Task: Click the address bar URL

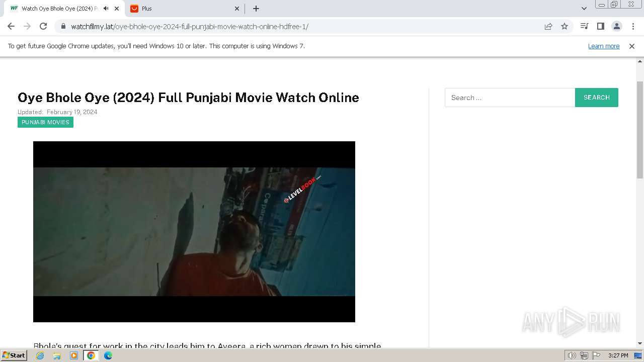Action: (x=189, y=26)
